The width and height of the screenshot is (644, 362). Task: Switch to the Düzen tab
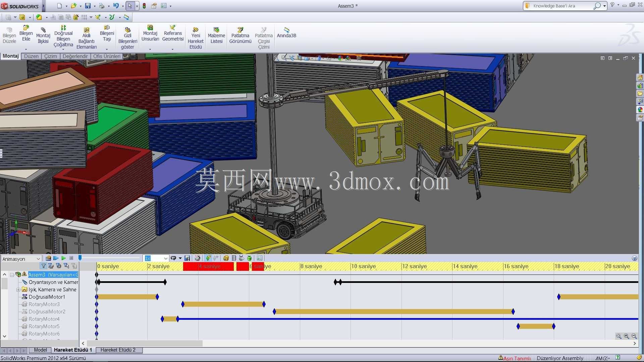pyautogui.click(x=31, y=56)
